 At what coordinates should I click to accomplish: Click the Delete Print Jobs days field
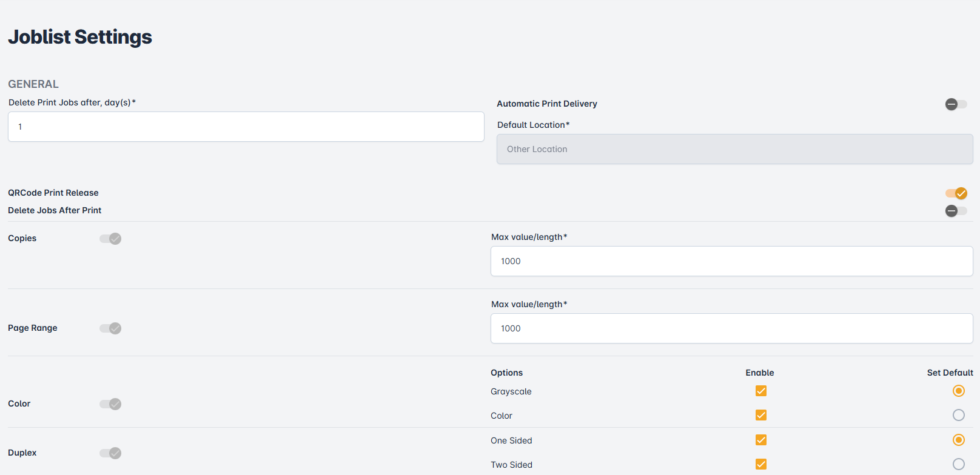point(246,127)
